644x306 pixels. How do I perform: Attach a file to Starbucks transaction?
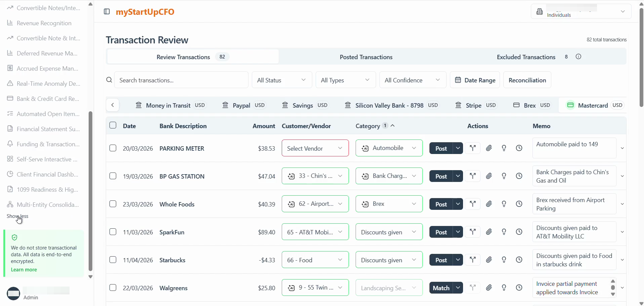coord(489,260)
